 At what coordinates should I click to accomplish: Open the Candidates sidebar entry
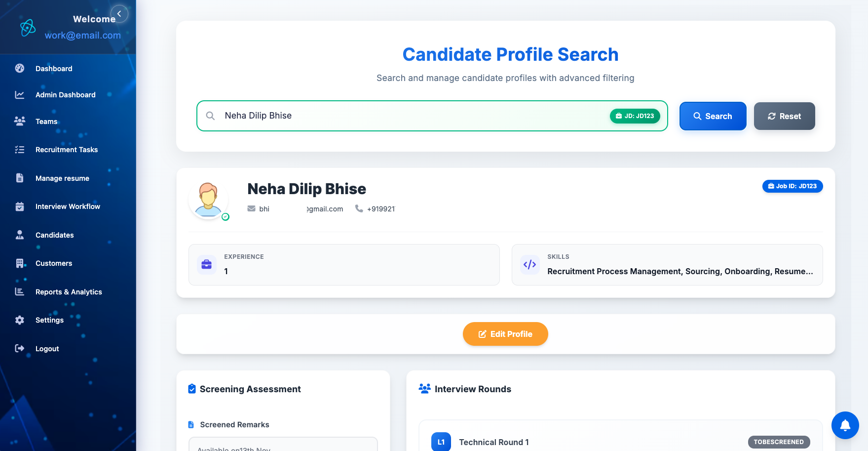tap(54, 235)
